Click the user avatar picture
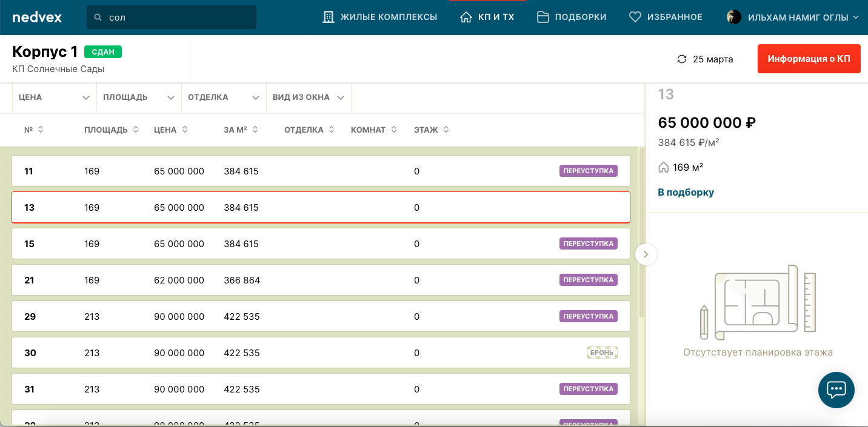Image resolution: width=868 pixels, height=427 pixels. pyautogui.click(x=734, y=17)
